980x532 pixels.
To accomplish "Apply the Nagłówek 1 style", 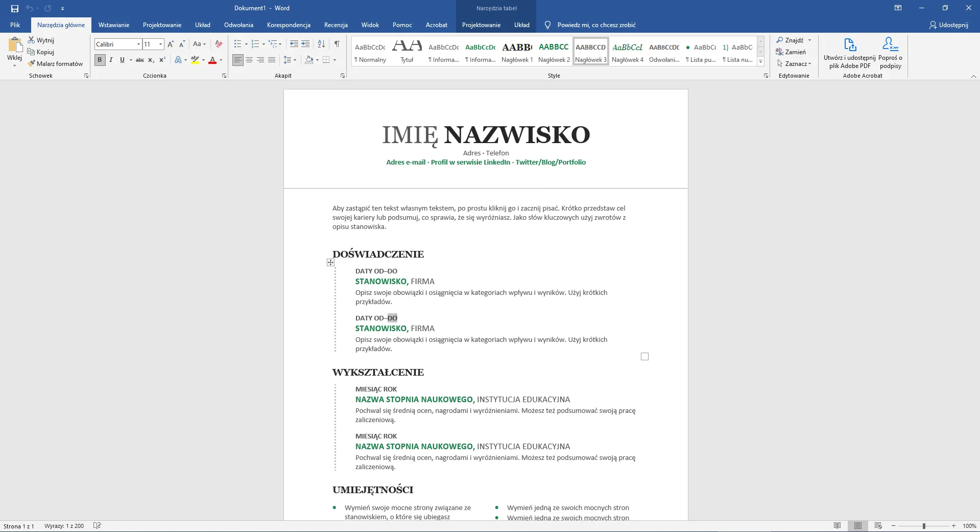I will [517, 52].
